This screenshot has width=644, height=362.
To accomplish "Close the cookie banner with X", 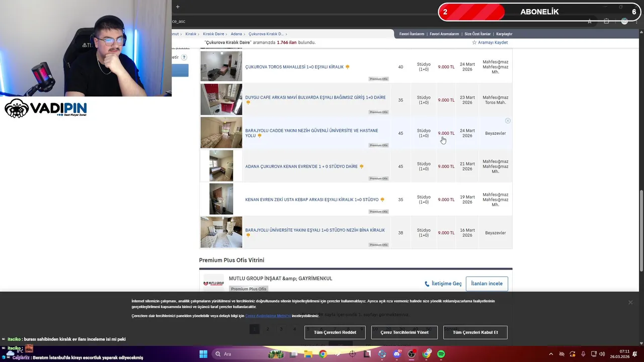I will coord(630,302).
